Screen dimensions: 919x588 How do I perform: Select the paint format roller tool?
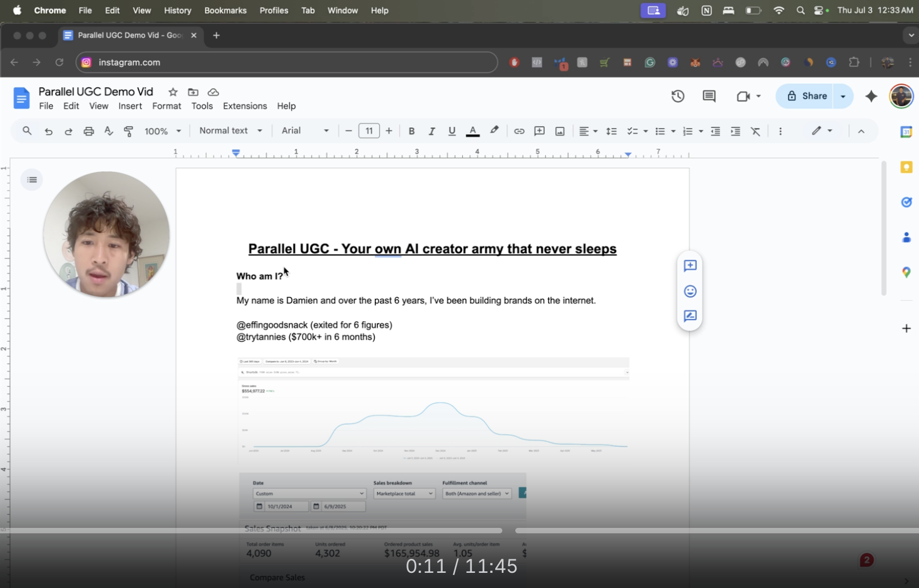(128, 131)
